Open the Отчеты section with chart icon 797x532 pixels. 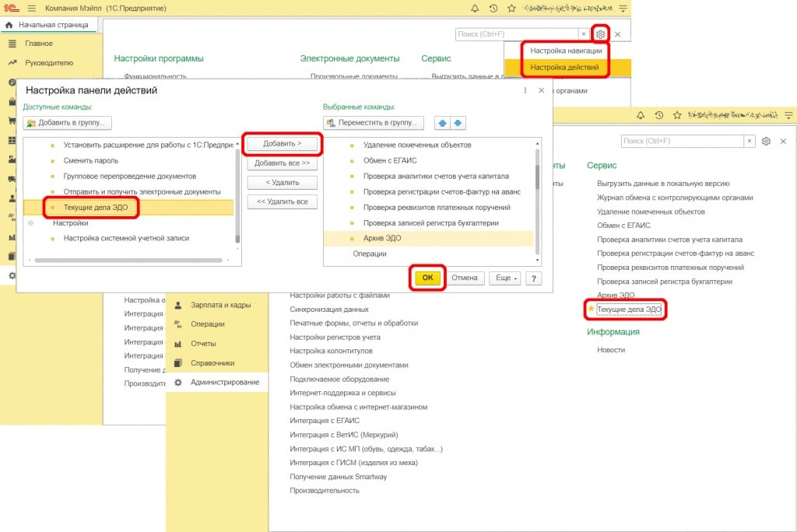[x=203, y=343]
